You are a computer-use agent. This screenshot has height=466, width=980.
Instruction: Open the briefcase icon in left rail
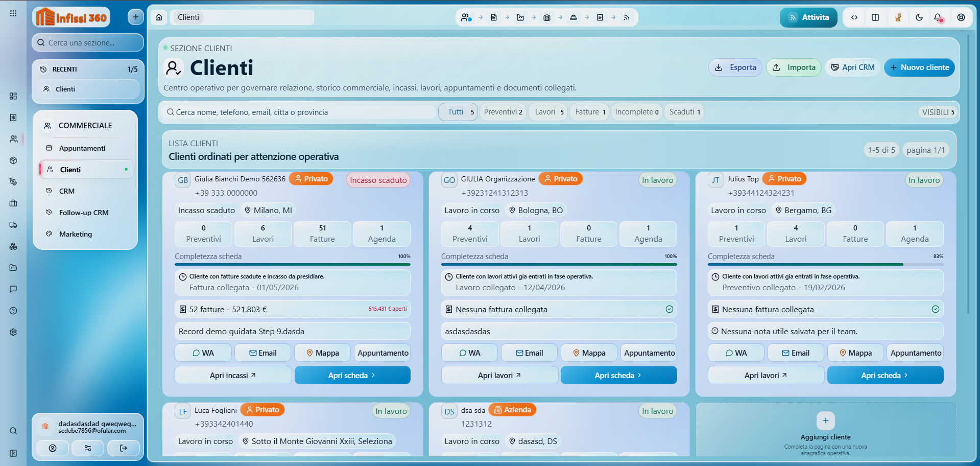[x=13, y=203]
